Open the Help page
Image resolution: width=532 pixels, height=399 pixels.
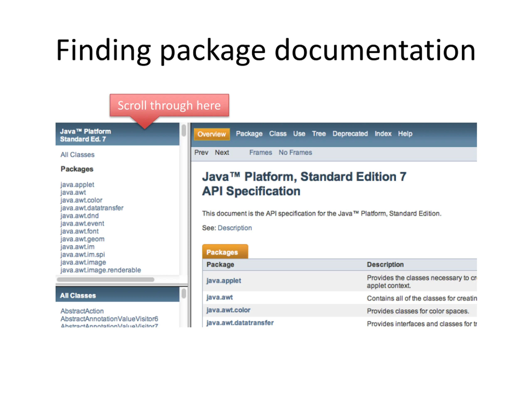pos(405,134)
